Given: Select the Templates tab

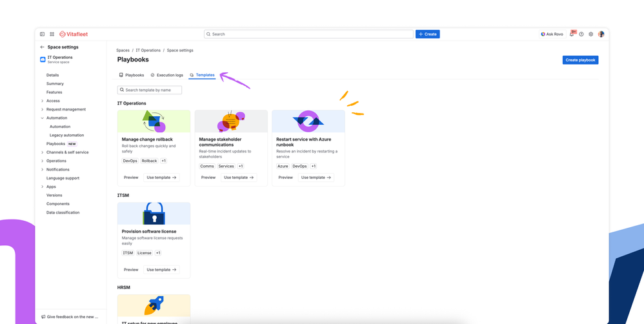Looking at the screenshot, I should (202, 75).
